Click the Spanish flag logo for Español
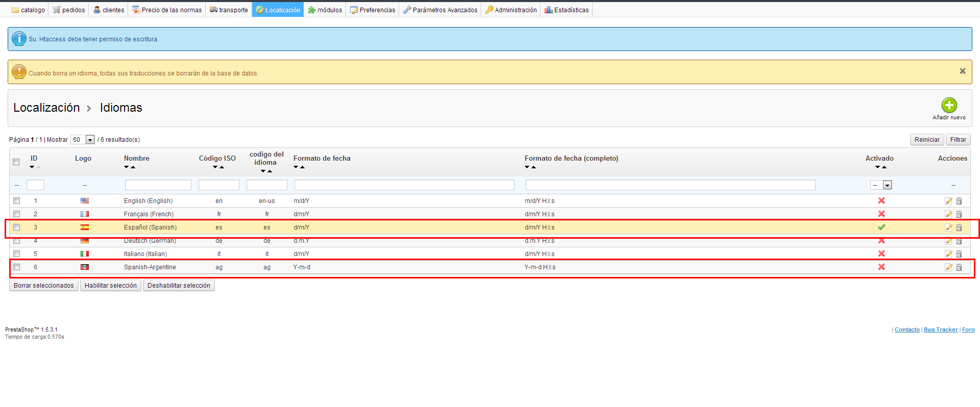This screenshot has height=407, width=980. pos(85,227)
